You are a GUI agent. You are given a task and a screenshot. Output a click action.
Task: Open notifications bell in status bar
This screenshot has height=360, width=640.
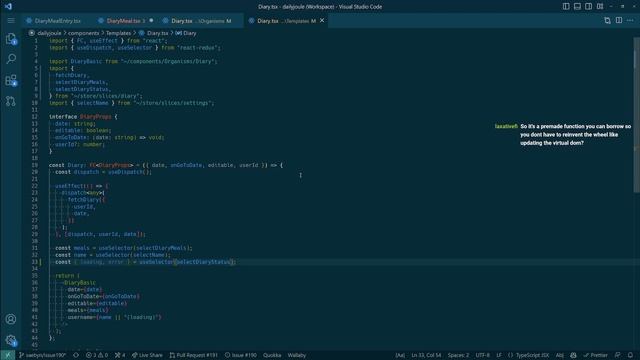click(x=630, y=355)
